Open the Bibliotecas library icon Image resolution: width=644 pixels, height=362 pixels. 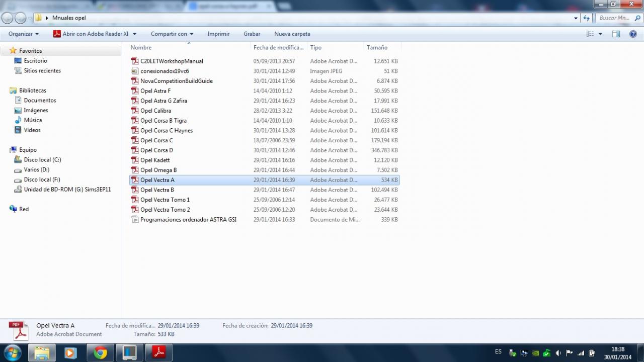pyautogui.click(x=13, y=90)
